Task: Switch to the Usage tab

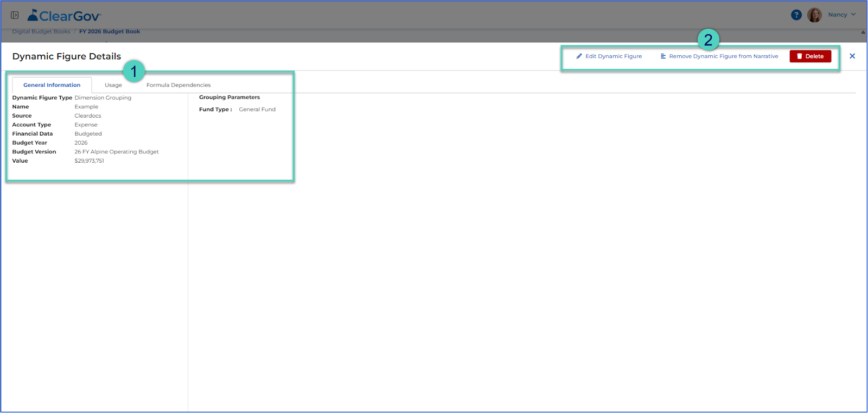Action: coord(113,85)
